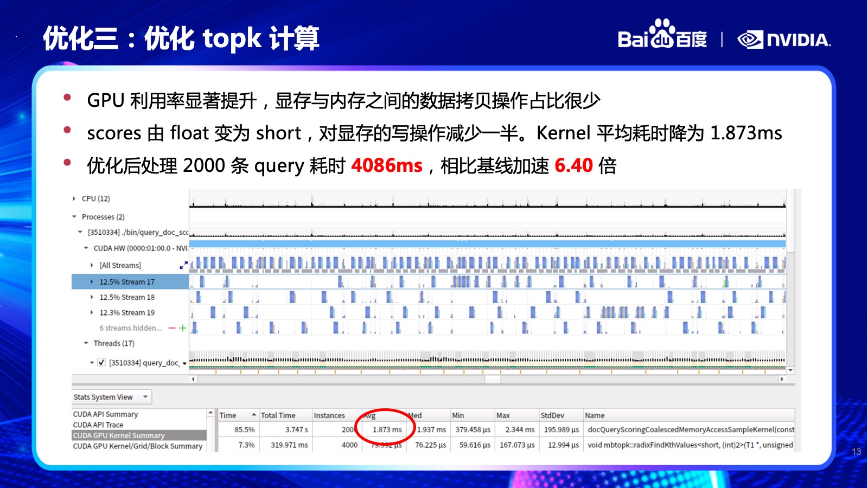Collapse the [3510334] ./bin/query_doc process row
The image size is (868, 488).
click(x=80, y=232)
